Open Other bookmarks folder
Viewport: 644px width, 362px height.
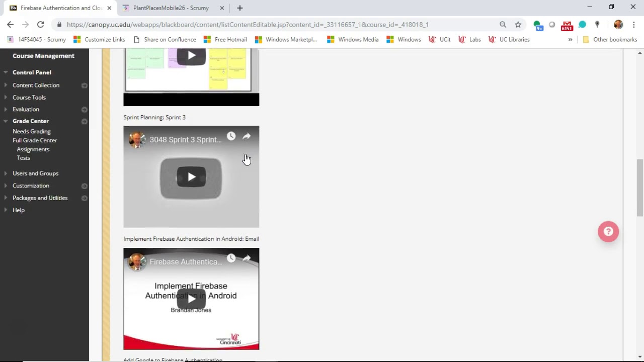[610, 39]
